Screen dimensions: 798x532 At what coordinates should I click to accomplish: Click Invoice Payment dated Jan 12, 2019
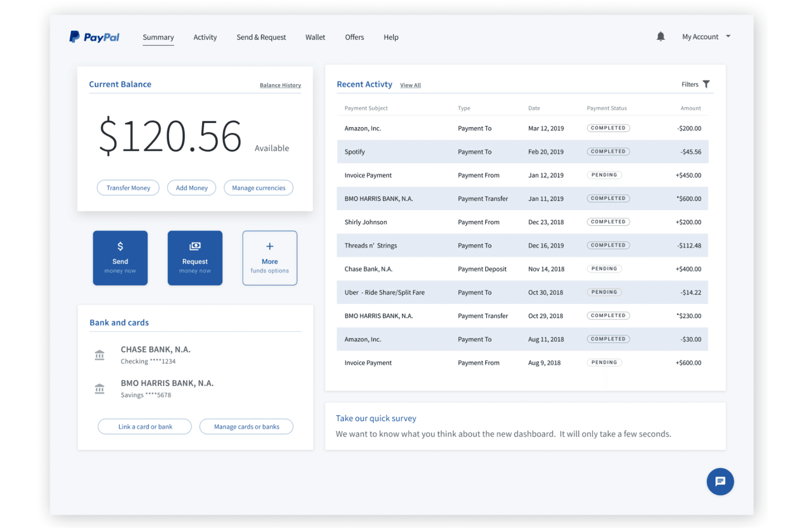[x=522, y=175]
